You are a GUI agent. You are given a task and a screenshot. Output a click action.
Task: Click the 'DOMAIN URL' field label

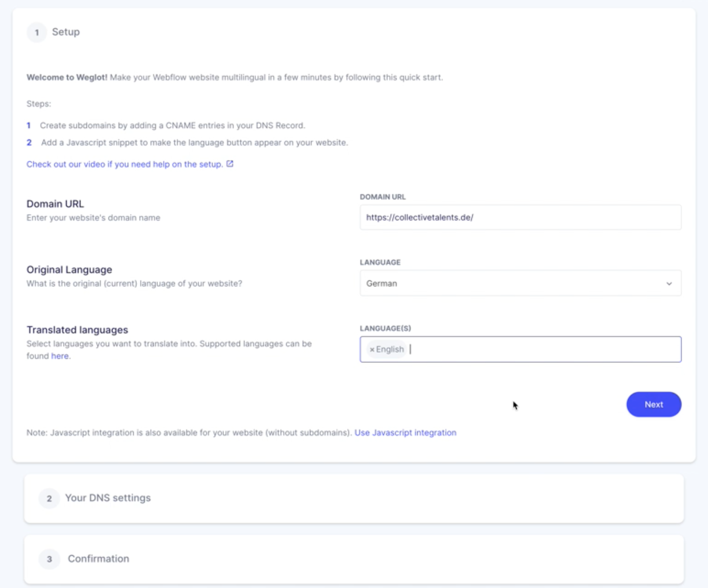[x=383, y=197]
